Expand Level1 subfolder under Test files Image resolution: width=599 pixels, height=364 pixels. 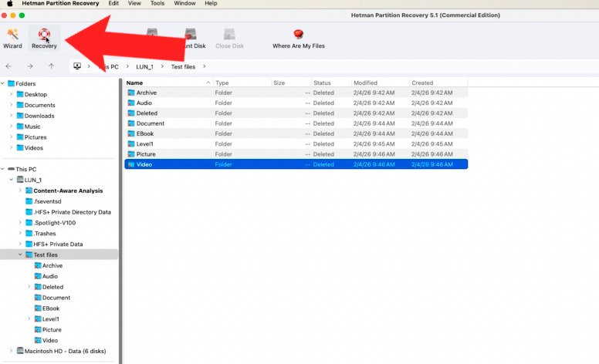(29, 318)
